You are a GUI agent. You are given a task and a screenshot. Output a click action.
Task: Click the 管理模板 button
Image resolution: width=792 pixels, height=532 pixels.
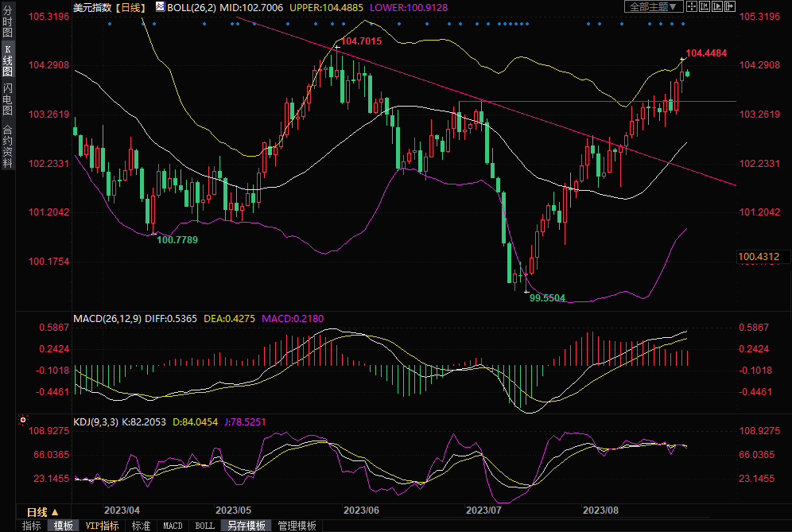click(297, 526)
